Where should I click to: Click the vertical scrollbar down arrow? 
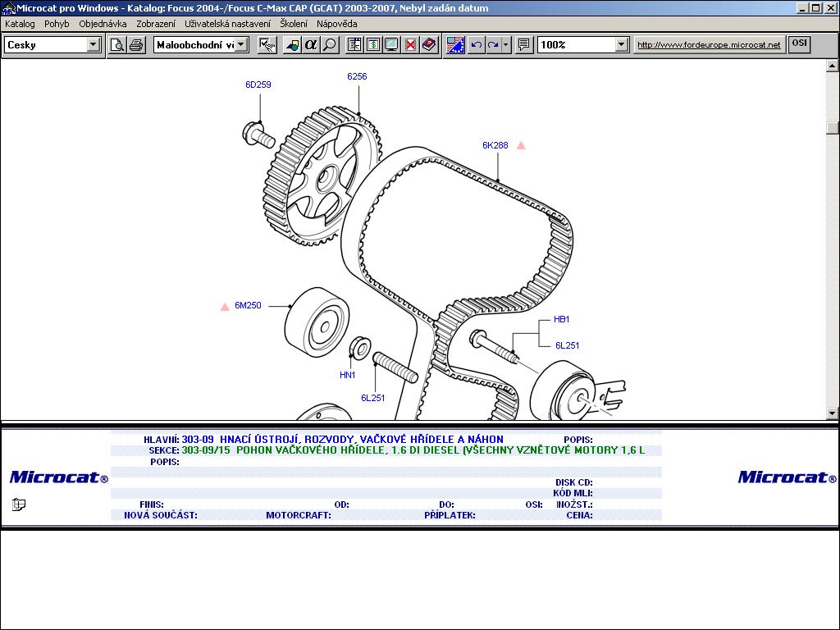pos(833,413)
